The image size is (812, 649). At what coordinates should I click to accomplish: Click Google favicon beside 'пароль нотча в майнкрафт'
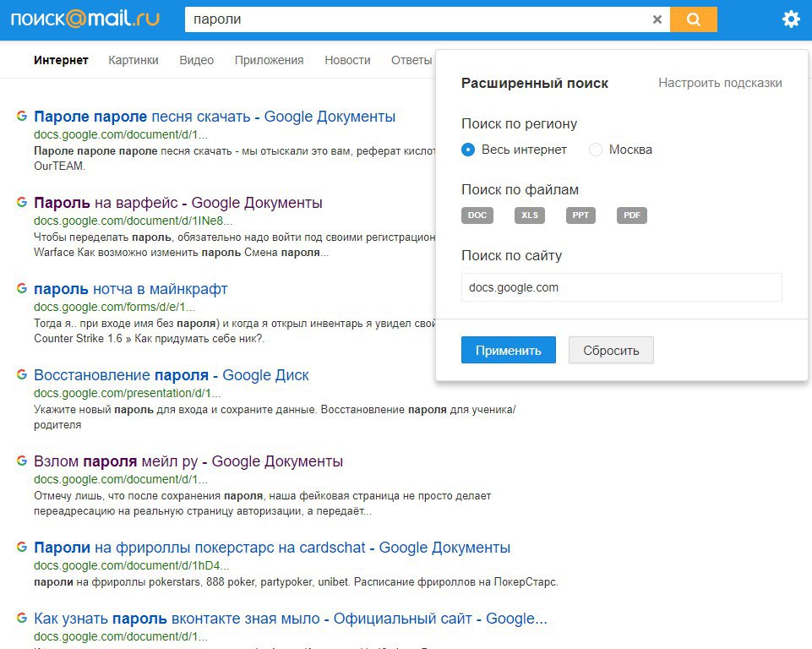point(22,288)
